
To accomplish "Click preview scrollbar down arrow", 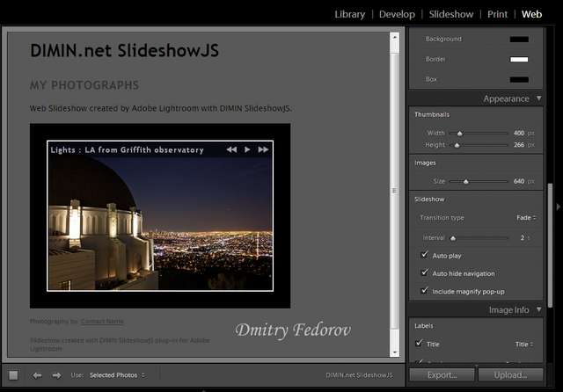I will click(x=395, y=352).
